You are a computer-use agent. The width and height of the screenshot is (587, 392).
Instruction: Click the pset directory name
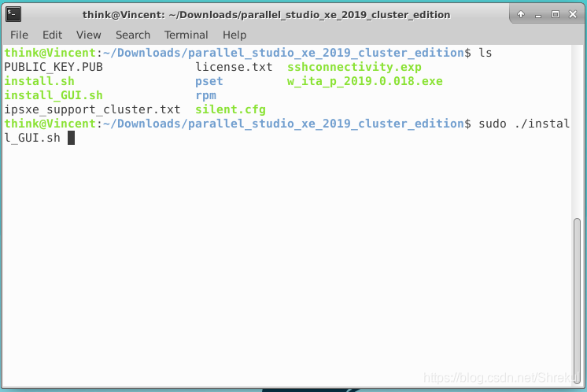[x=209, y=81]
